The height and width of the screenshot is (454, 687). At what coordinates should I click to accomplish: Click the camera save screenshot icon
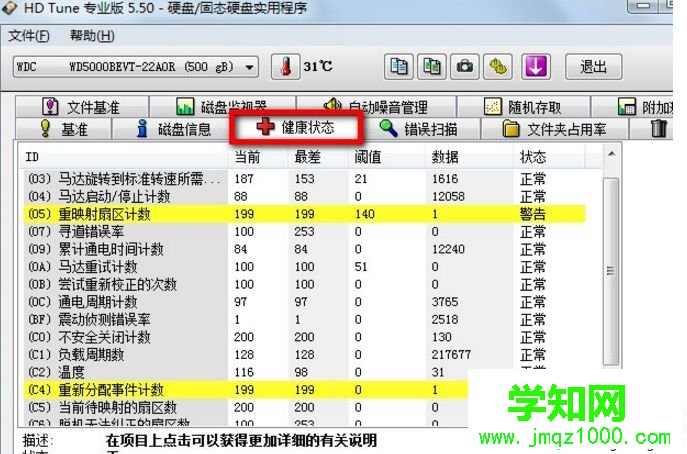tap(464, 67)
